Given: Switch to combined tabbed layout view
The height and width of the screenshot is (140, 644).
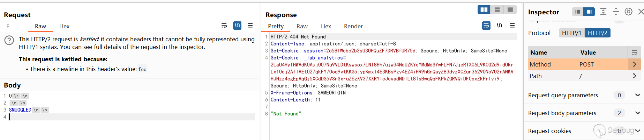Looking at the screenshot, I should [x=510, y=10].
